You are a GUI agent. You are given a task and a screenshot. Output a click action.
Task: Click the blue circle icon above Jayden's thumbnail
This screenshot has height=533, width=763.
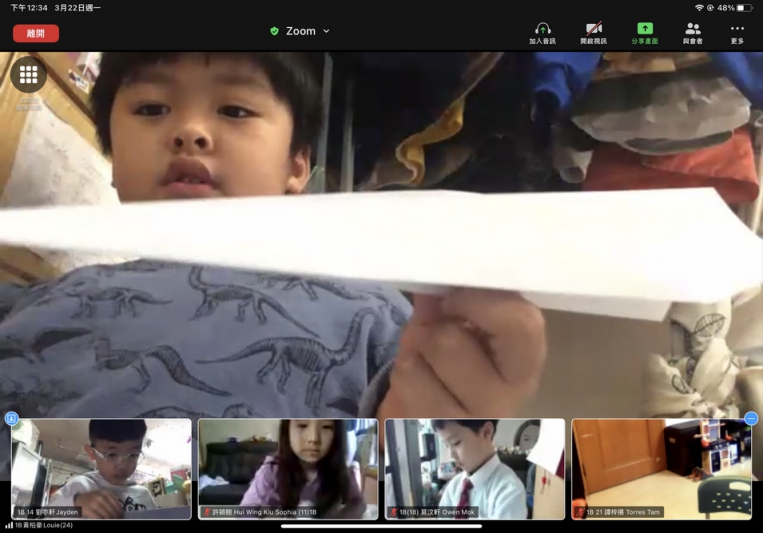point(12,418)
